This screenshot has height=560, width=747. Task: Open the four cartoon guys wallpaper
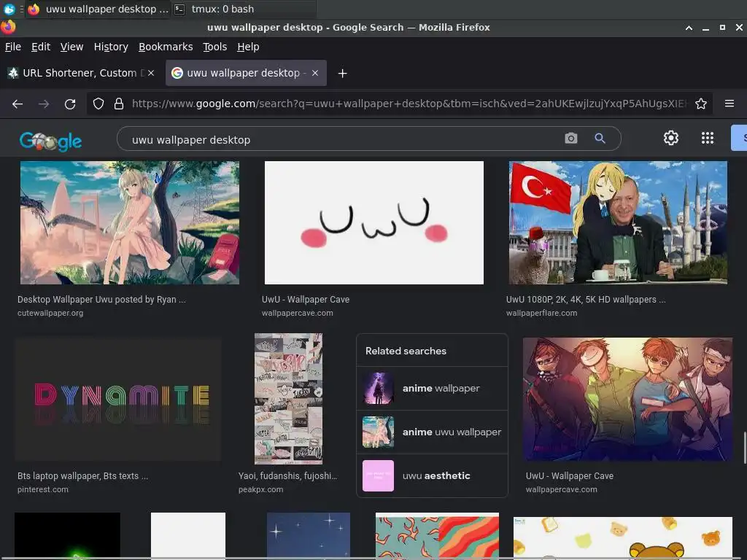tap(627, 400)
